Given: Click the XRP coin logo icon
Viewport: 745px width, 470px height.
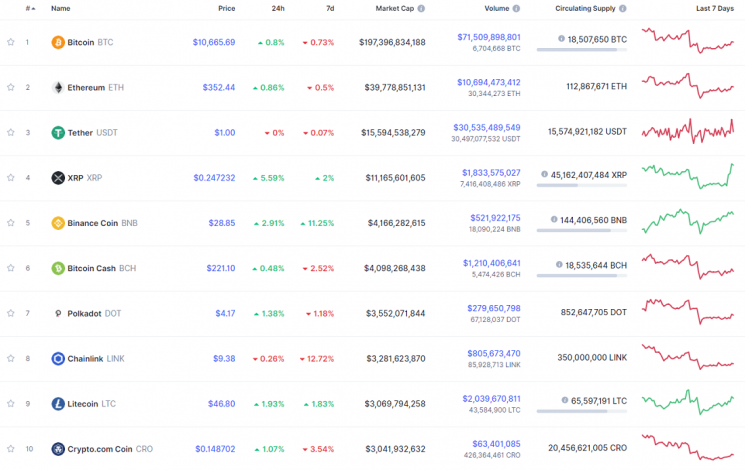Looking at the screenshot, I should tap(58, 178).
